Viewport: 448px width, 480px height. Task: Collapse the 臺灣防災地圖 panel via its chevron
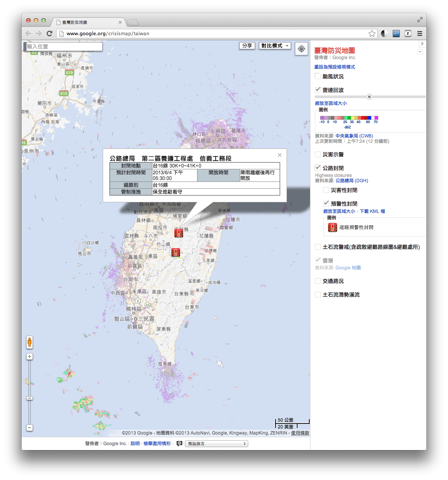click(x=420, y=52)
